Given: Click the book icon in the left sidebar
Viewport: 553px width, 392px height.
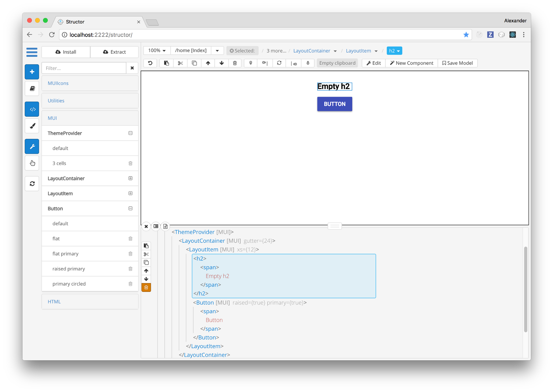Looking at the screenshot, I should click(x=32, y=89).
